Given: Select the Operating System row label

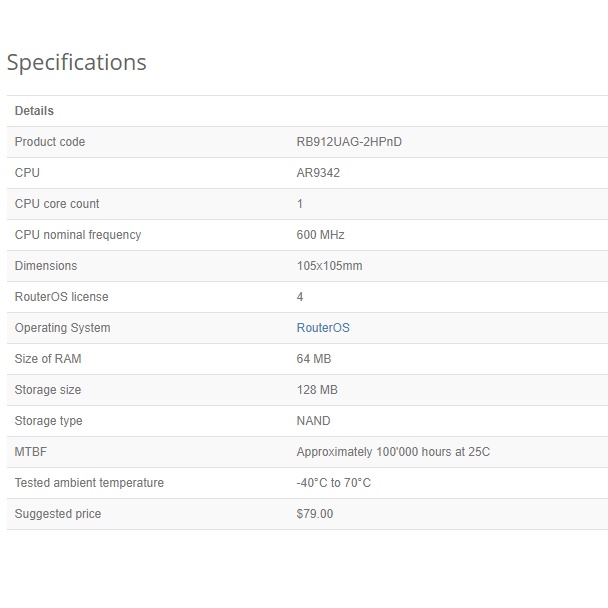Looking at the screenshot, I should coord(62,328).
